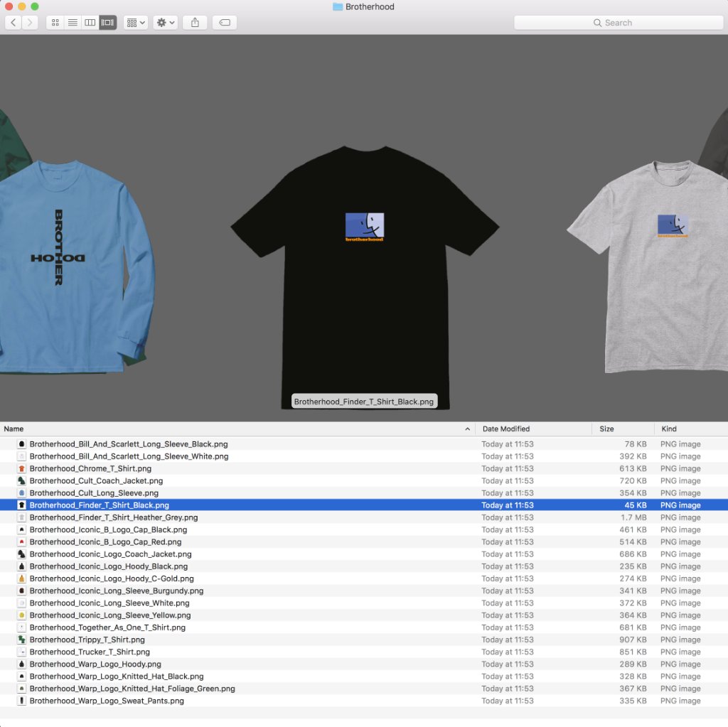Screen dimensions: 728x727
Task: Click icon of Brotherhood_Cult_Long_Sleeve.png
Action: [21, 493]
